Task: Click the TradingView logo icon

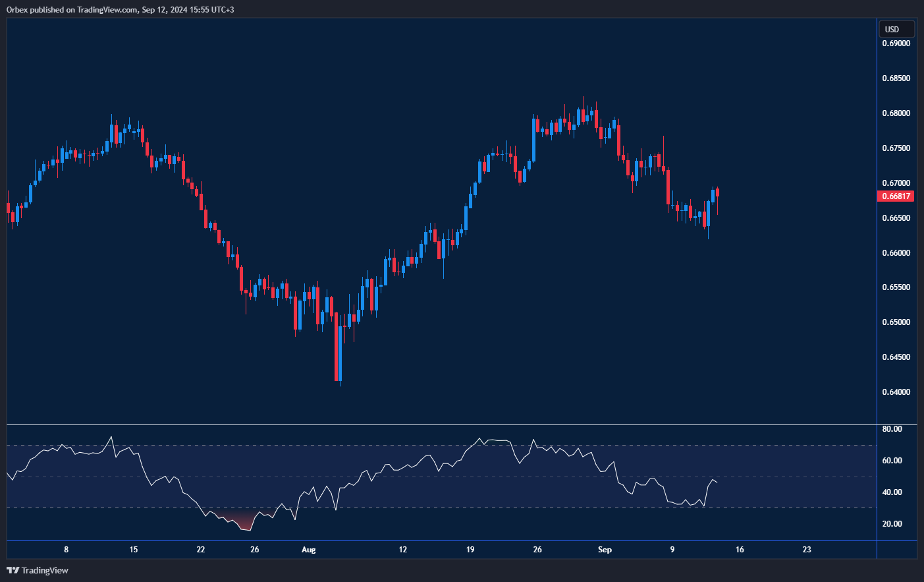Action: 13,570
